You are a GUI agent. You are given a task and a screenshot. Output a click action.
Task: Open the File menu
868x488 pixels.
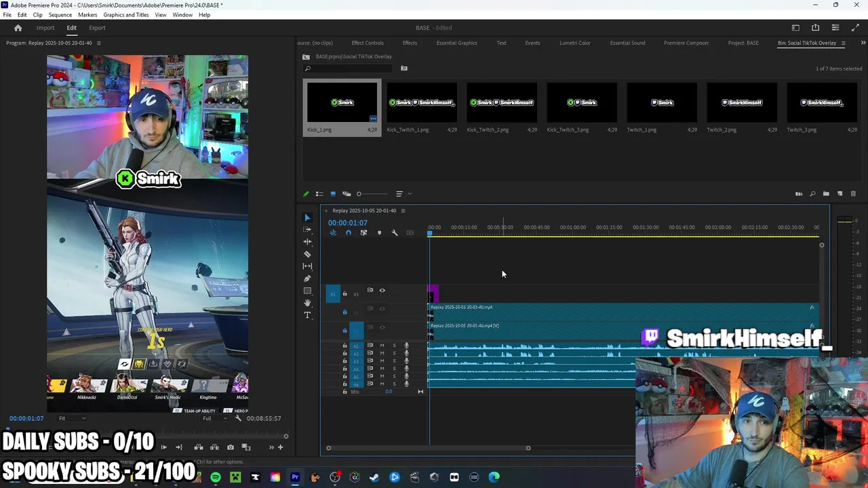click(x=7, y=15)
